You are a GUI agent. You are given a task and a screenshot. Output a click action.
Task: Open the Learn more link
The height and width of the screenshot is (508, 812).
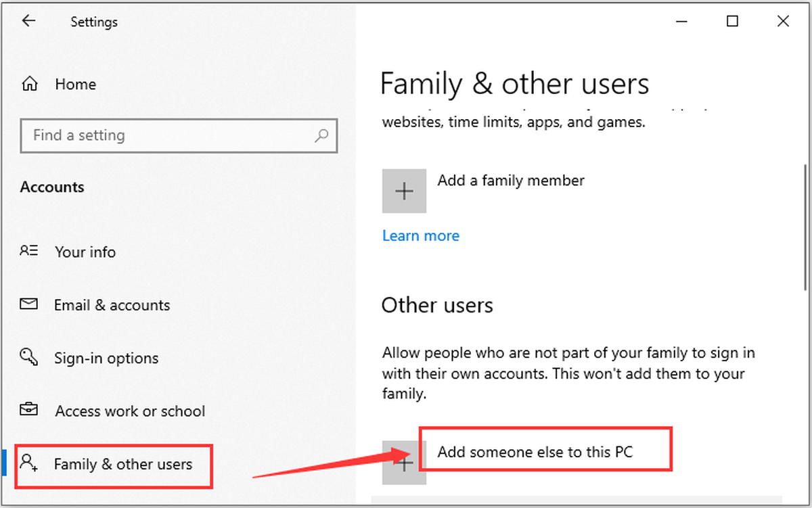coord(421,235)
